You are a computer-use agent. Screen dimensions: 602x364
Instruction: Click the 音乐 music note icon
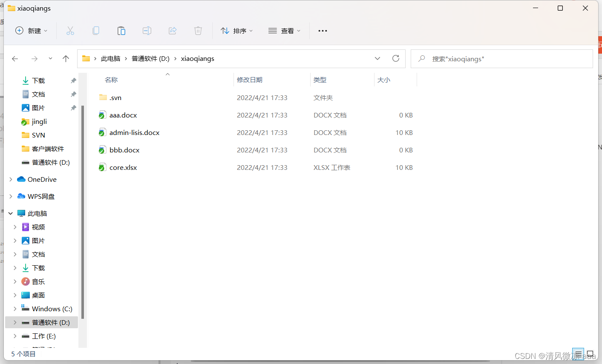[26, 281]
